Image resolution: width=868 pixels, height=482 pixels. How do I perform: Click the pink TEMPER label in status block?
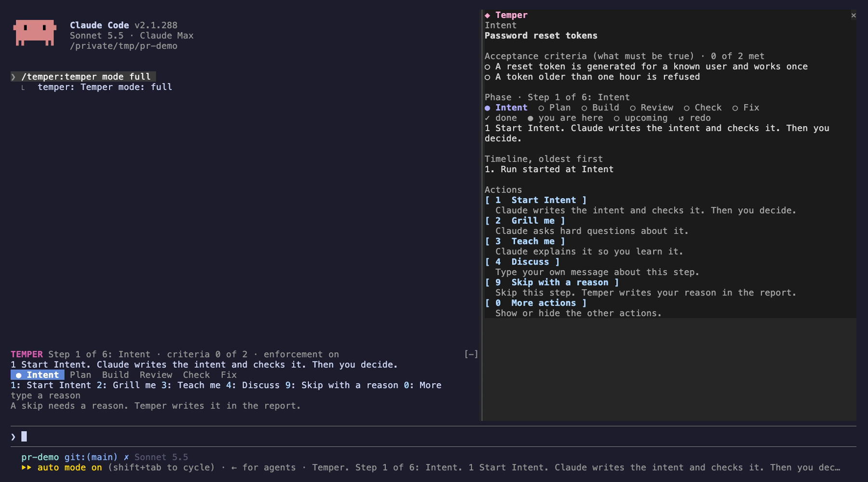[27, 354]
